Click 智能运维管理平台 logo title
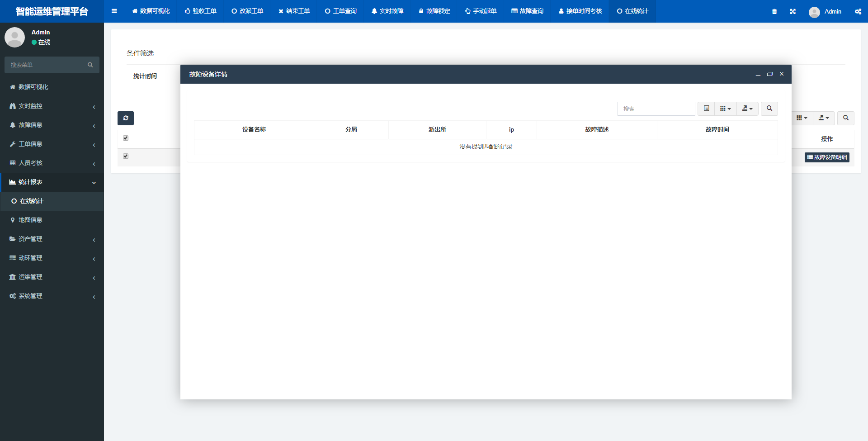 (52, 11)
